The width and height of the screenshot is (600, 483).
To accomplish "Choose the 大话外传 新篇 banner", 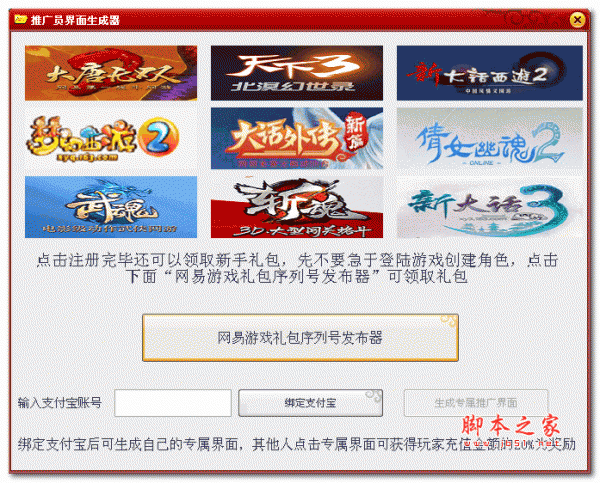I will [x=297, y=138].
